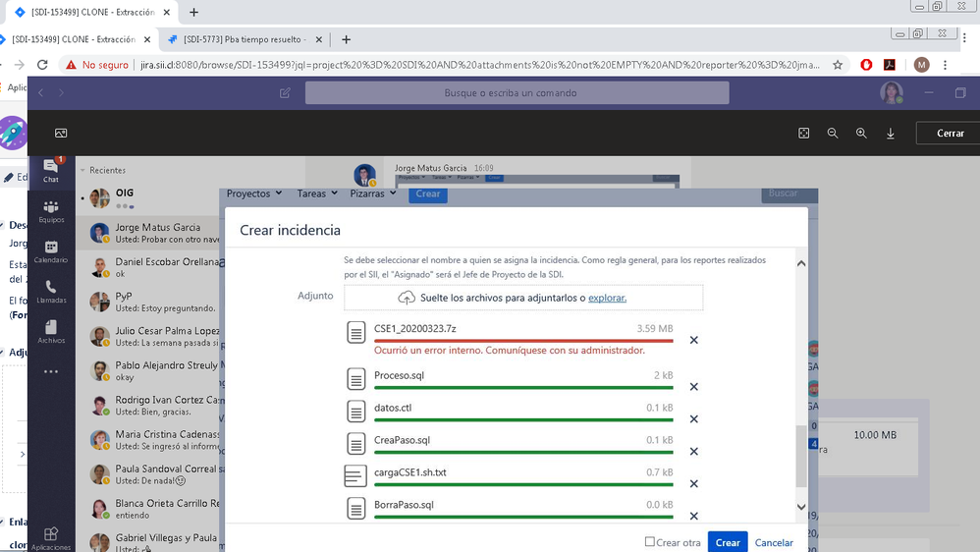980x552 pixels.
Task: Open Archivos in Teams sidebar
Action: [51, 332]
